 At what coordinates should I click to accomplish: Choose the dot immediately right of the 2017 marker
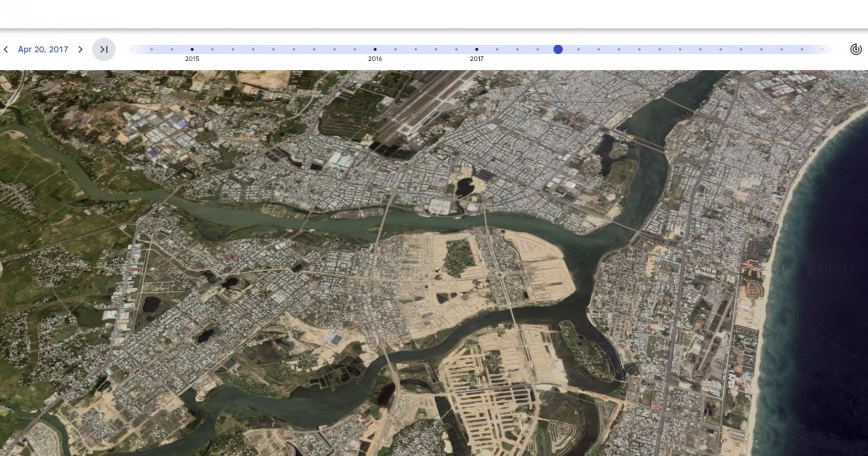coord(497,49)
